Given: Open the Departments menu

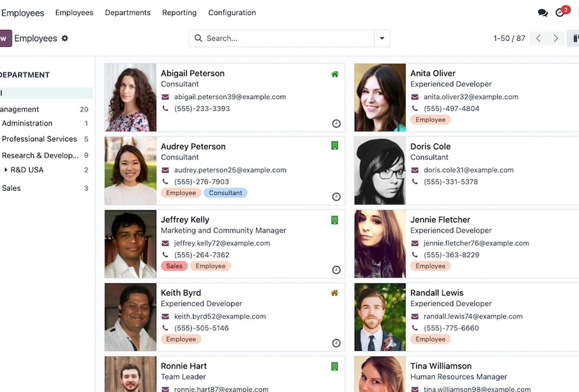Looking at the screenshot, I should (x=128, y=13).
